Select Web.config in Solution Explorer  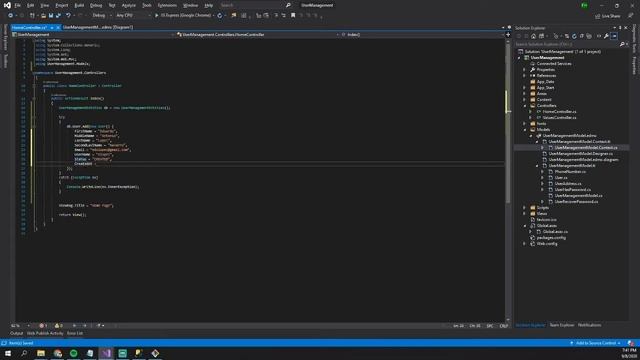[x=547, y=244]
